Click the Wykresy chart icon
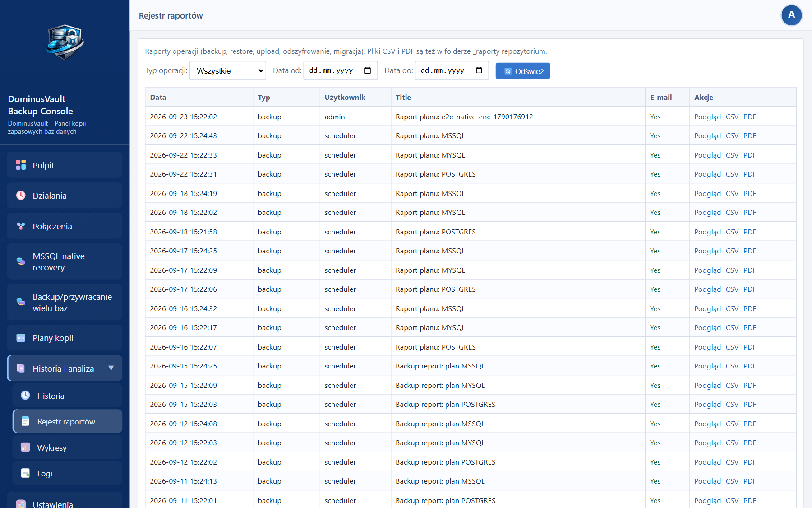812x508 pixels. click(25, 447)
